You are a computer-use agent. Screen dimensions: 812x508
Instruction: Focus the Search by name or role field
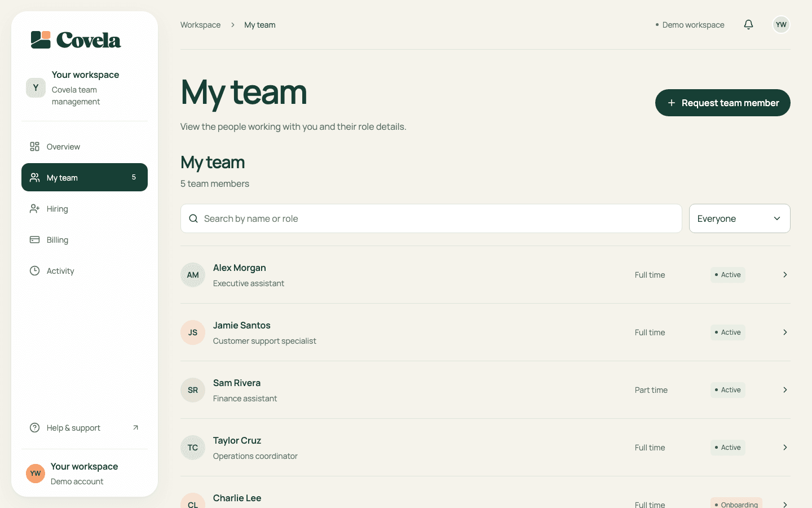click(x=431, y=218)
